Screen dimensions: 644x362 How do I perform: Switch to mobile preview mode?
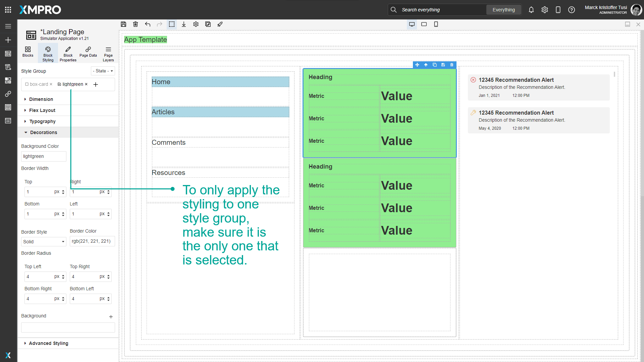point(436,24)
